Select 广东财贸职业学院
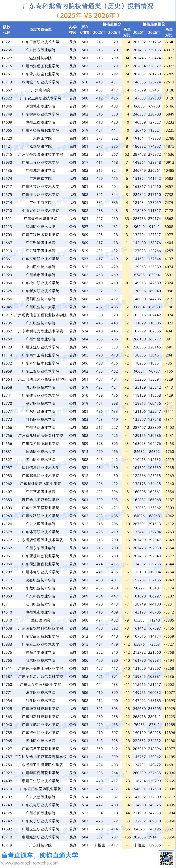This screenshot has width=176, height=868. (40, 243)
